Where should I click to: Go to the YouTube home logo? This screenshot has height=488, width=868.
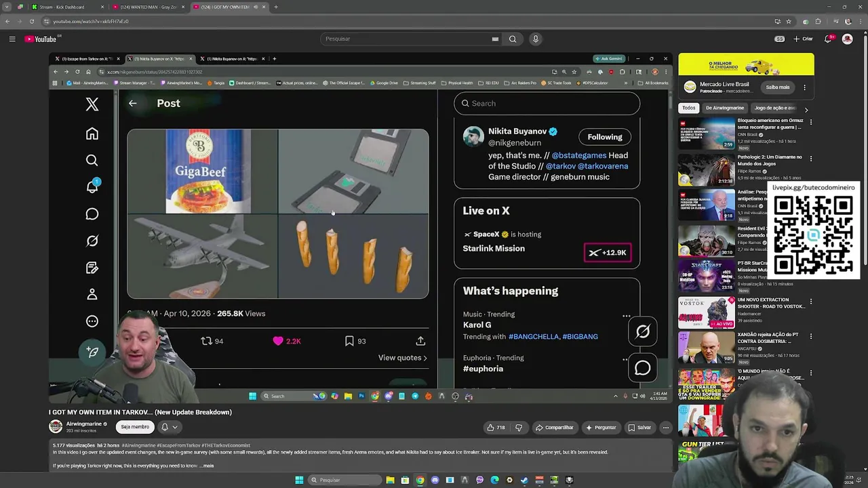(41, 39)
